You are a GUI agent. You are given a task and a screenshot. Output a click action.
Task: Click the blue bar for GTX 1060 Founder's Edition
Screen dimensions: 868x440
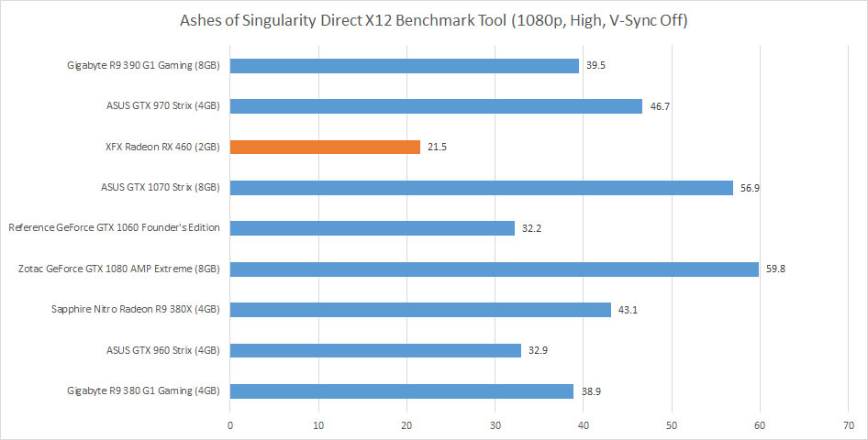373,228
